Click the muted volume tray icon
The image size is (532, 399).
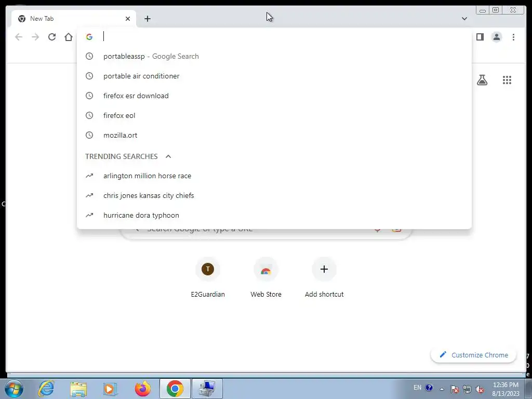tap(480, 389)
